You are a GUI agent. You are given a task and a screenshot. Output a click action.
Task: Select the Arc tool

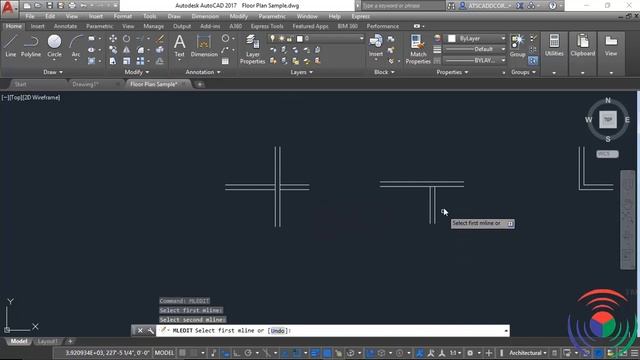(x=76, y=46)
